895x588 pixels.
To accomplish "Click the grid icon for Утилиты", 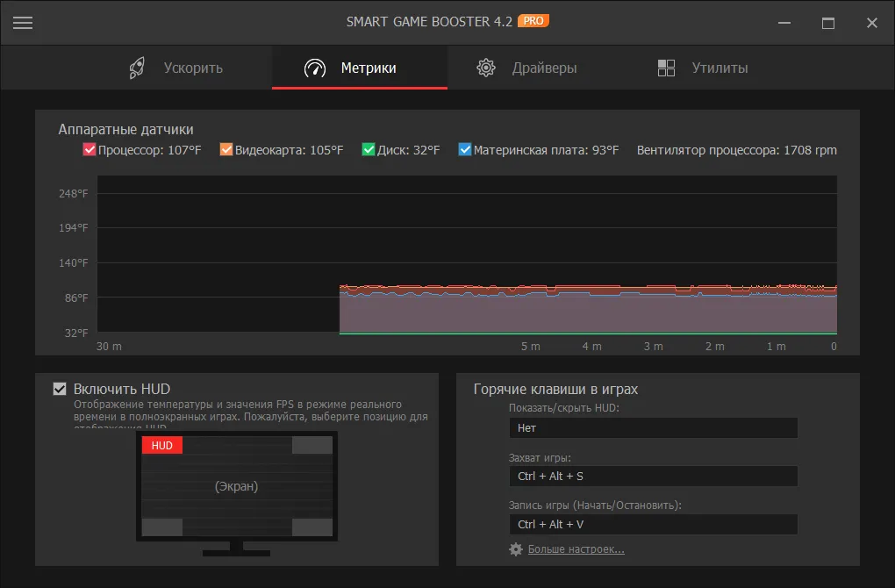I will 666,68.
